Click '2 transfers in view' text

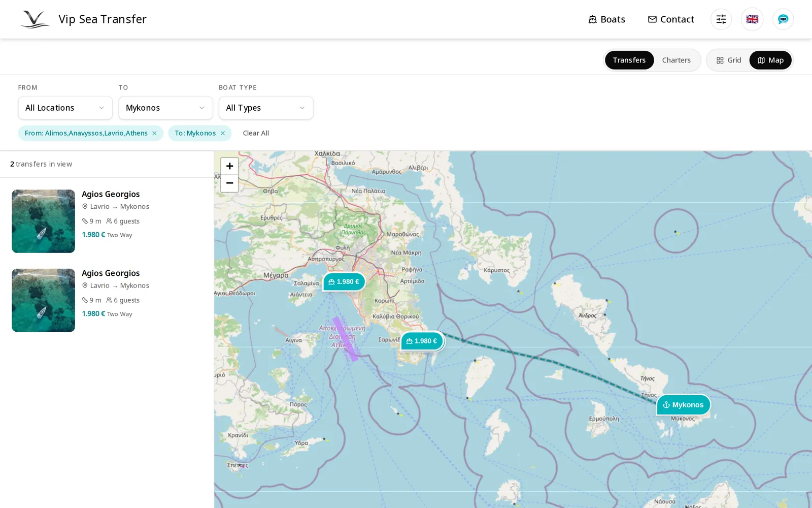pos(41,164)
